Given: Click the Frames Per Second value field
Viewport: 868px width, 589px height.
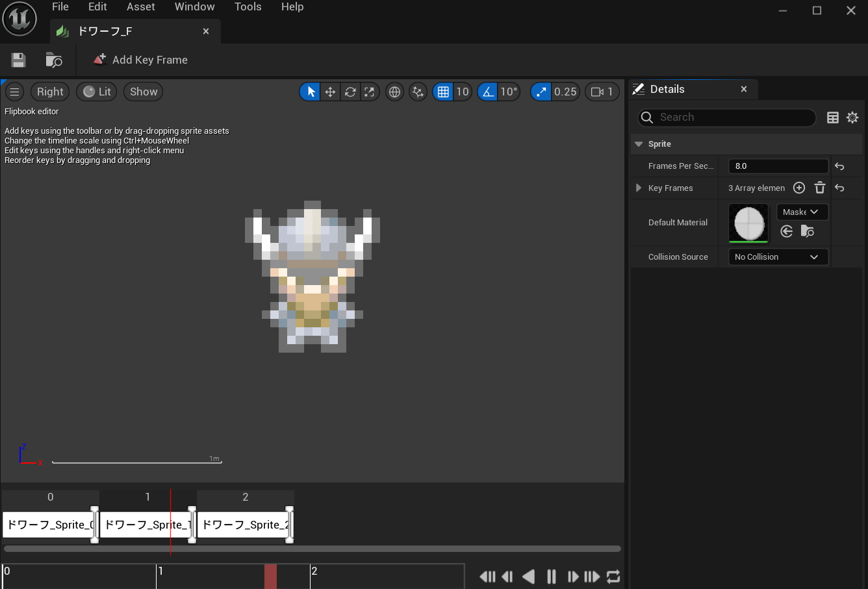Looking at the screenshot, I should tap(778, 166).
